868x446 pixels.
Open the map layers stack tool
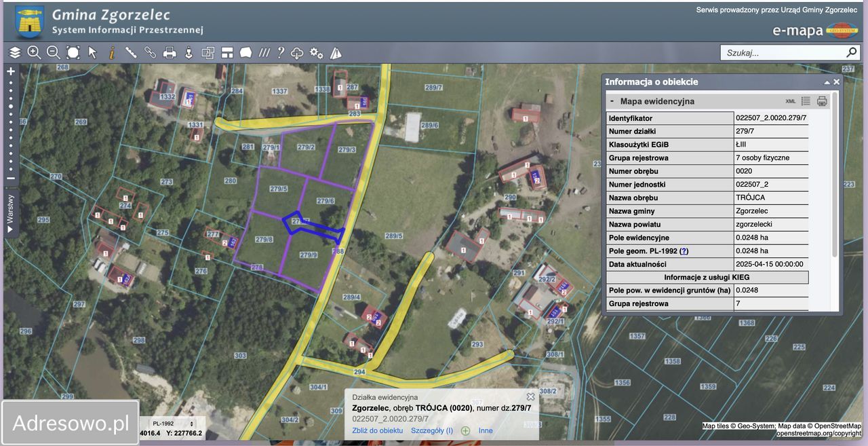(x=14, y=52)
